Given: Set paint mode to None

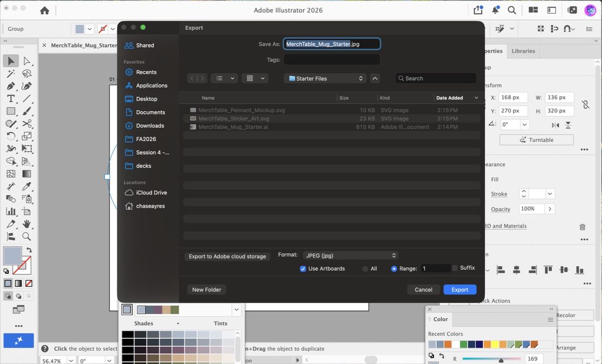Looking at the screenshot, I should pos(29,284).
